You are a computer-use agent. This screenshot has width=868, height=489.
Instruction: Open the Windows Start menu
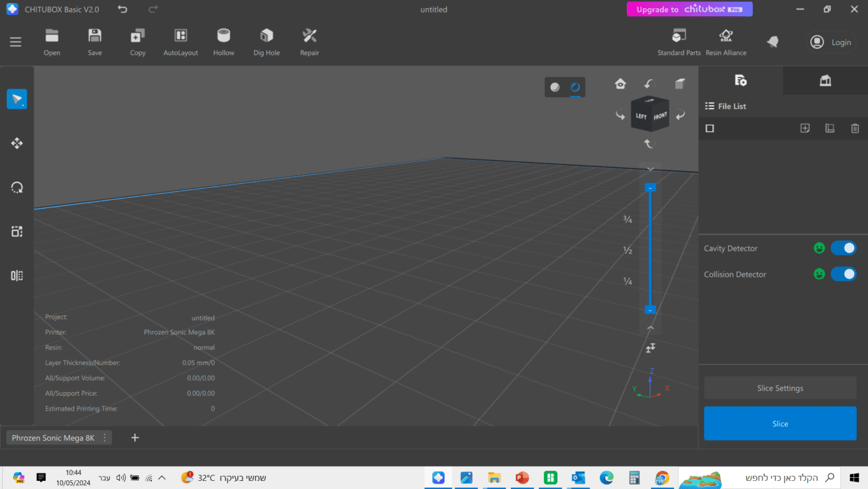pos(854,478)
